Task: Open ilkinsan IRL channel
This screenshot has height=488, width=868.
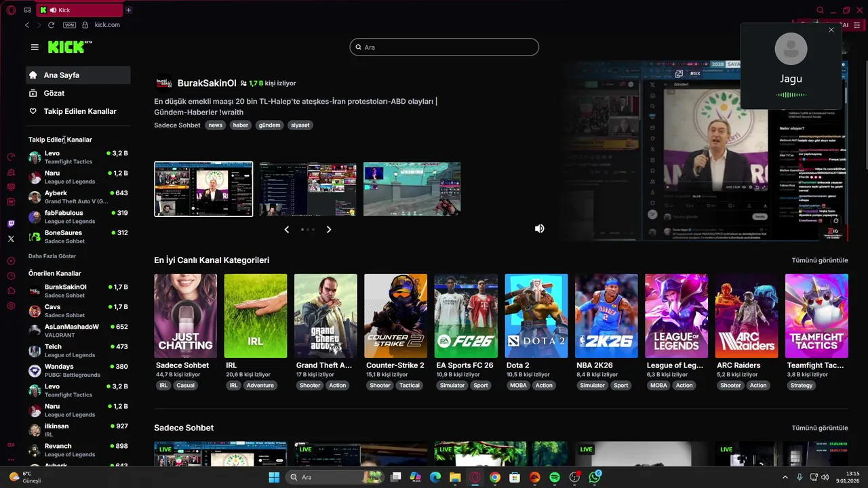Action: tap(78, 430)
